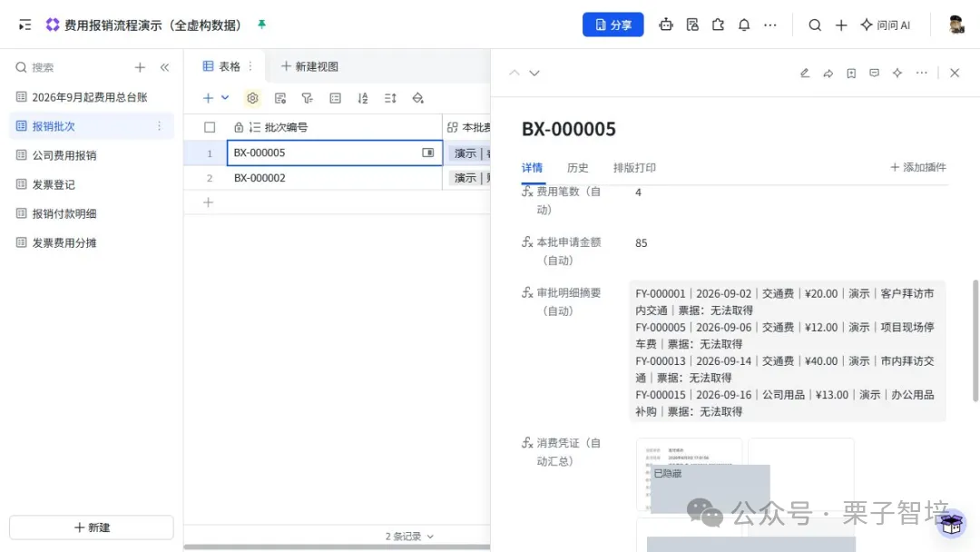
Task: Open the user avatar menu
Action: 955,25
